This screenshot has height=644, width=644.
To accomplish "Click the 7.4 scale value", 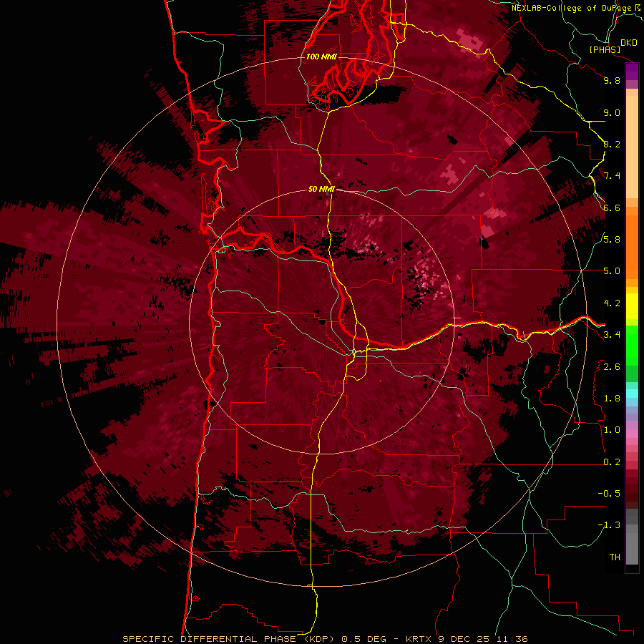I will click(x=612, y=176).
